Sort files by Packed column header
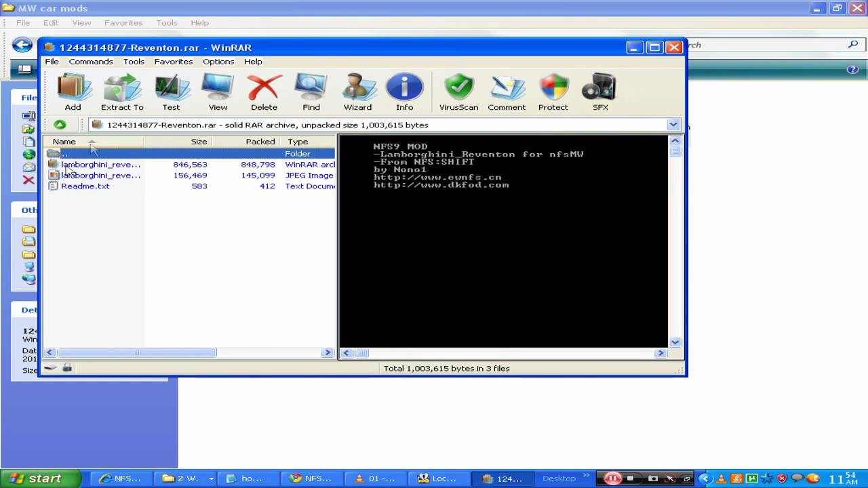868x488 pixels. (247, 142)
